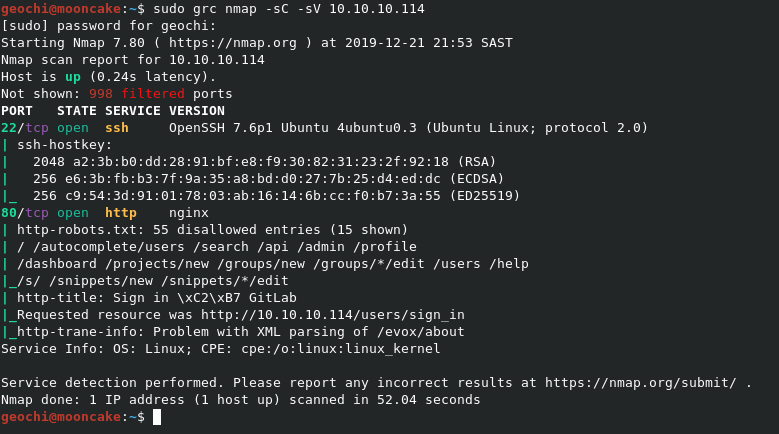
Task: Click the red '998 filtered' ports text
Action: (120, 94)
